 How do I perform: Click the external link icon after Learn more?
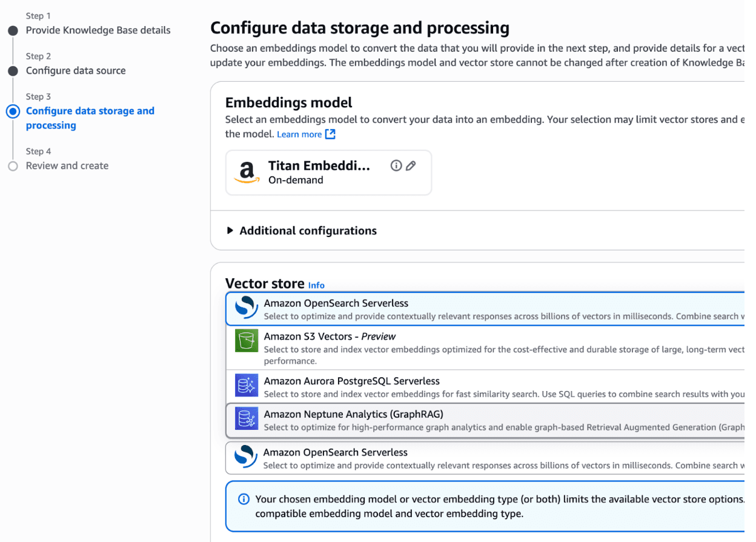coord(327,134)
